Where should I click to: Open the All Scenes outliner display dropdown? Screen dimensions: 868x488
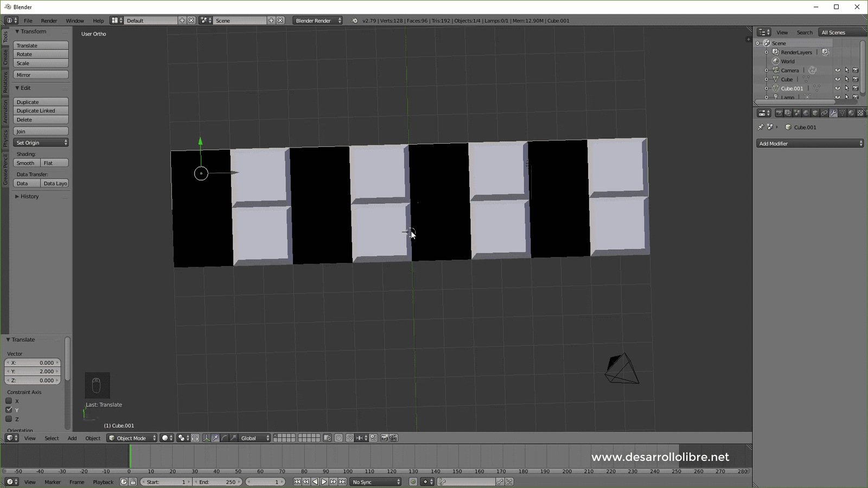point(843,33)
